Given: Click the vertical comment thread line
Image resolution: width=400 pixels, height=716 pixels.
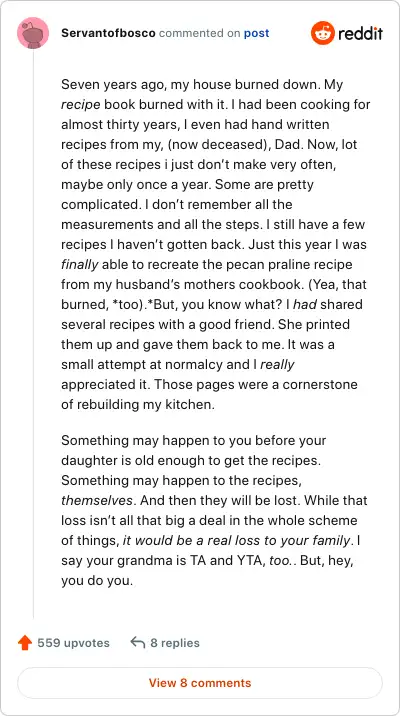Looking at the screenshot, I should (33, 333).
